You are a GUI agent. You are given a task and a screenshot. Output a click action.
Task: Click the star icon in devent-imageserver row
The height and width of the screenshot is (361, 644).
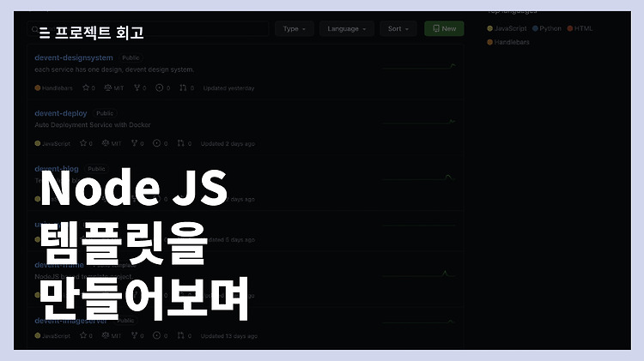click(x=83, y=335)
